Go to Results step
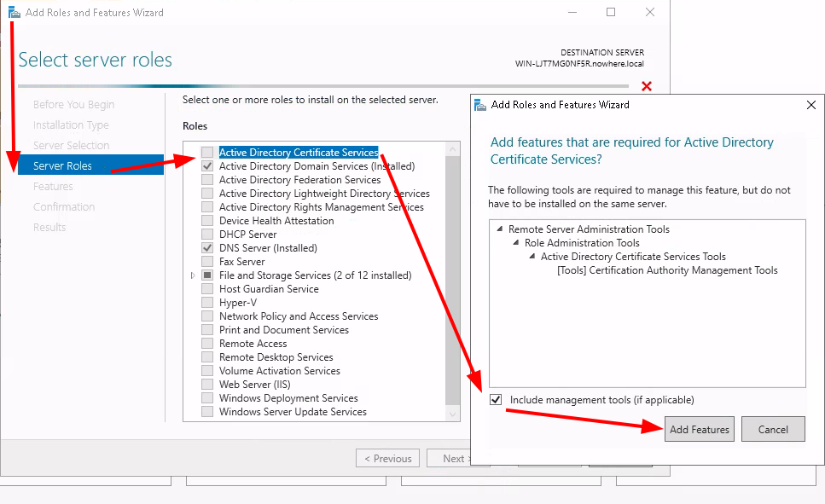Screen dimensions: 825x504 click(49, 228)
